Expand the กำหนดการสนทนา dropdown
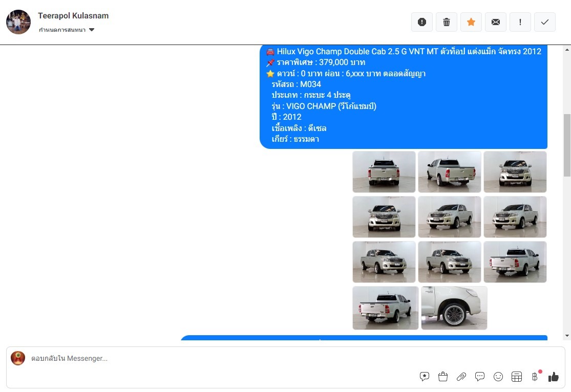571x392 pixels. click(x=67, y=30)
